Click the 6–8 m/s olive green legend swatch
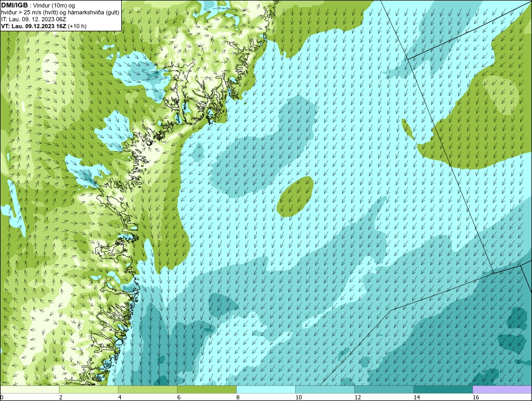The image size is (532, 401). pyautogui.click(x=207, y=389)
